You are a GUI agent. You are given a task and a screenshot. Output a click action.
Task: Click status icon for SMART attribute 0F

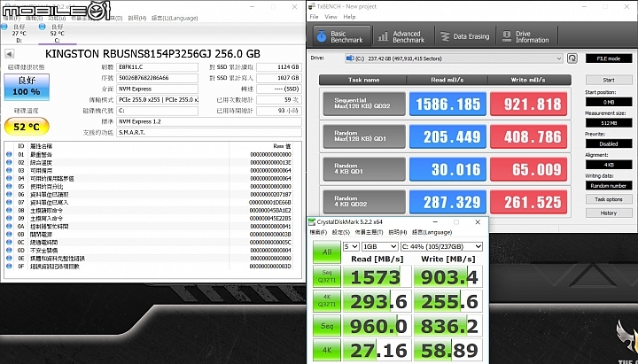coord(9,267)
